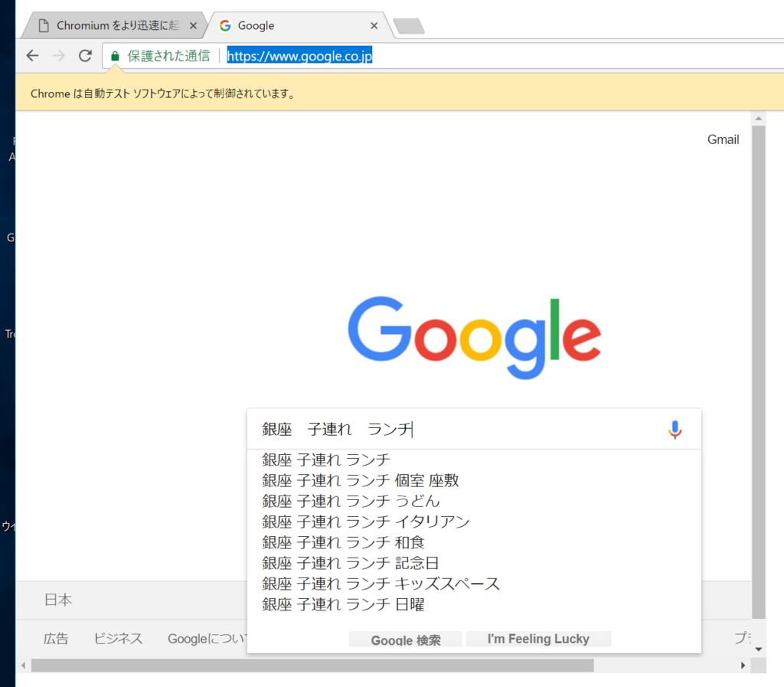Image resolution: width=784 pixels, height=687 pixels.
Task: Select suggestion ランチ 個室 座敷
Action: tap(475, 480)
